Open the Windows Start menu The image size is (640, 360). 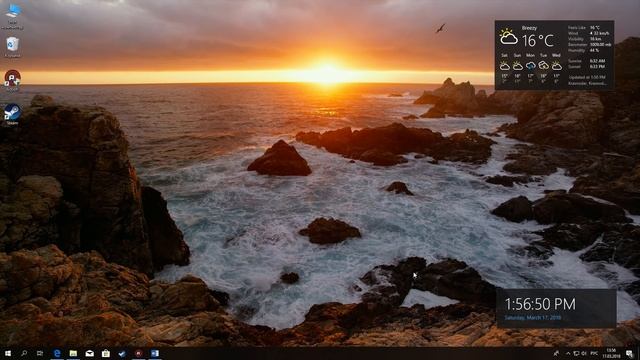[8, 353]
